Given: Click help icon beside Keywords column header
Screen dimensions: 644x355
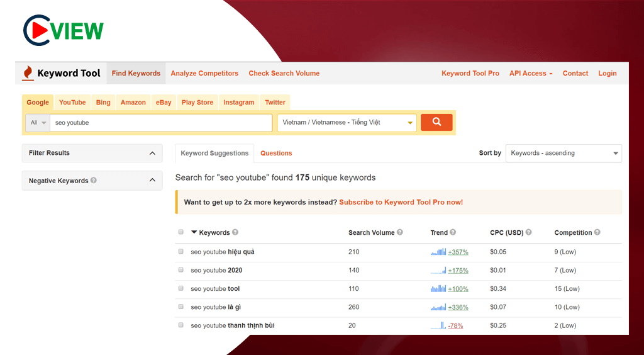Looking at the screenshot, I should tap(235, 232).
